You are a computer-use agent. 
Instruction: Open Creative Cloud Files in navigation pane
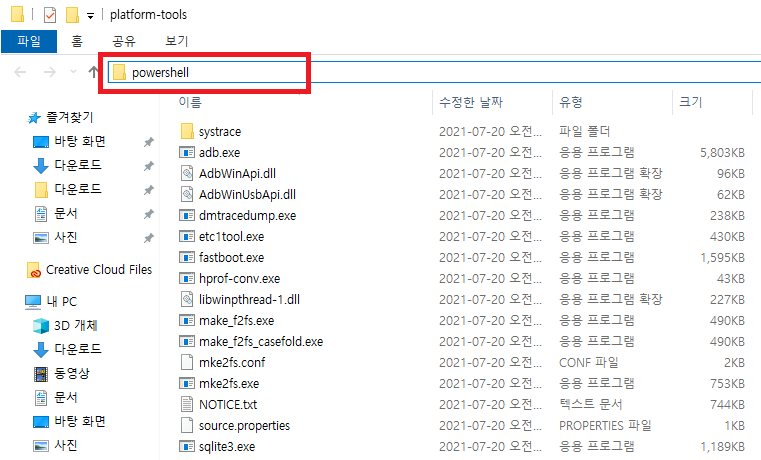pos(99,270)
